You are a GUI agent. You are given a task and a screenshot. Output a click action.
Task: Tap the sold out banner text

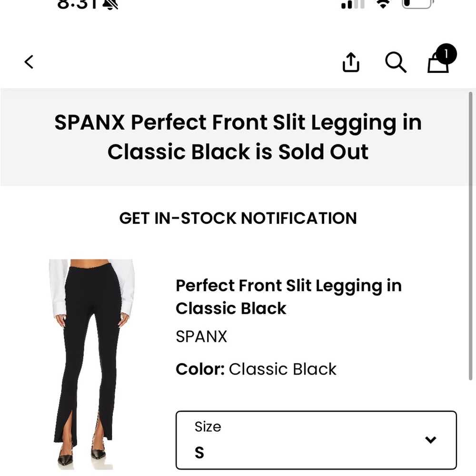238,137
